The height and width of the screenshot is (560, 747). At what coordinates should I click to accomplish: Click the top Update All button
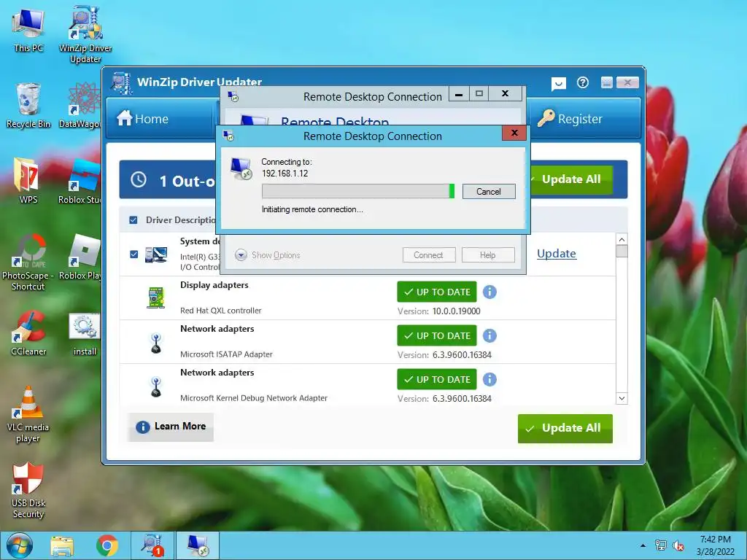[570, 179]
